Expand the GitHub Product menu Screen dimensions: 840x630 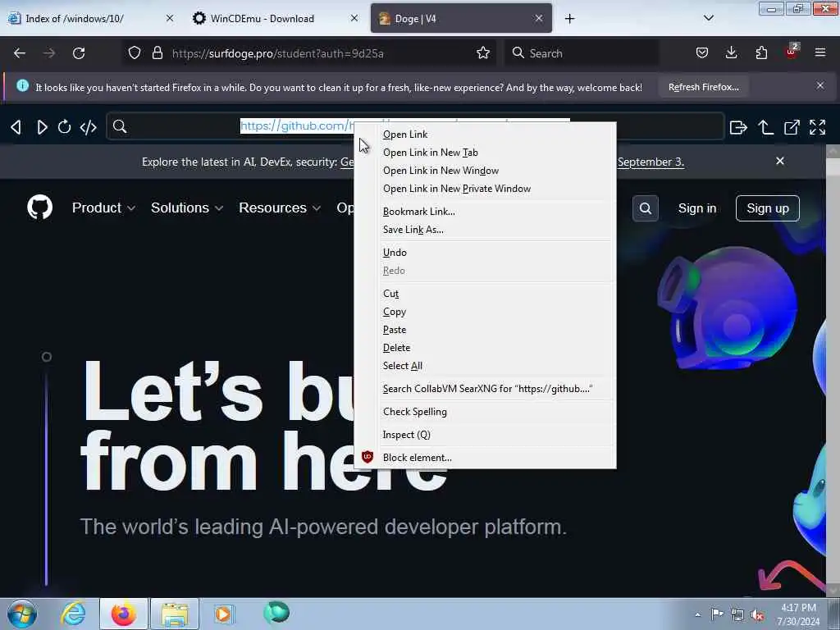[x=103, y=208]
